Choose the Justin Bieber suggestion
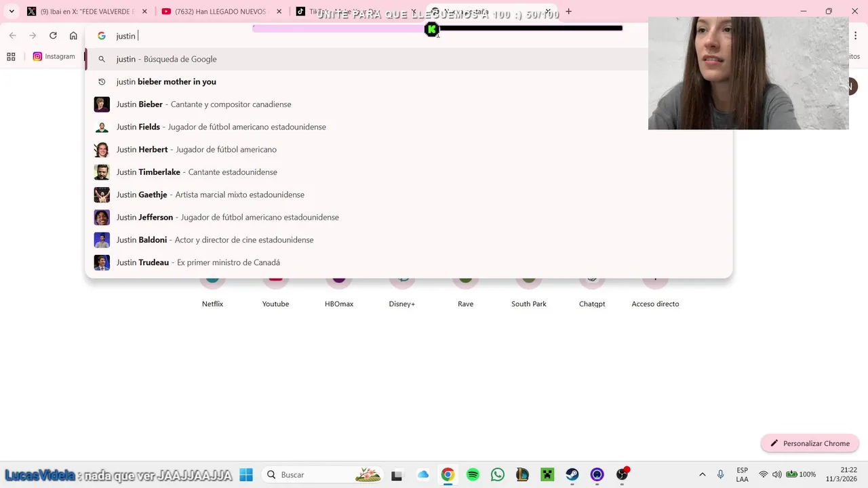This screenshot has width=868, height=488. pyautogui.click(x=408, y=104)
